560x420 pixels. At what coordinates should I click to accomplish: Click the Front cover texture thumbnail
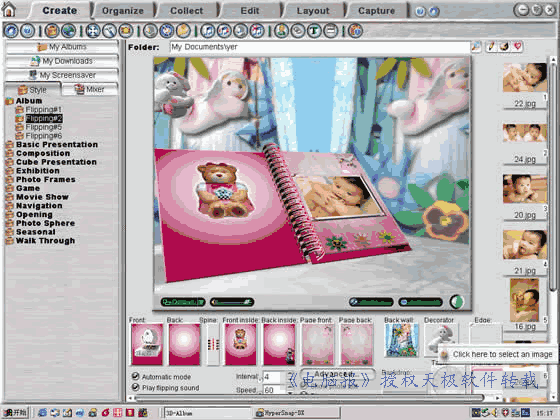coord(147,345)
